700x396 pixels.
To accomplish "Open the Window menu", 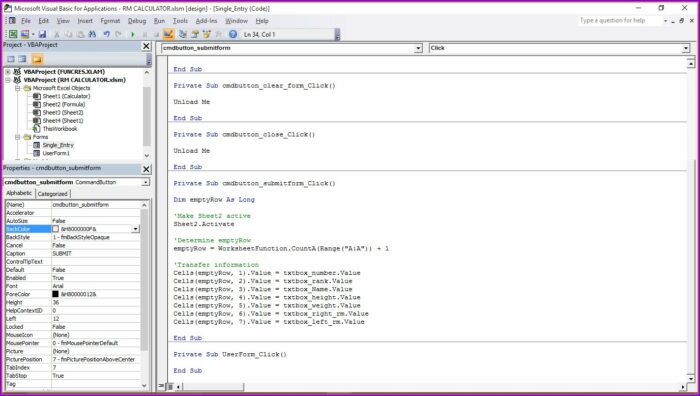I will 236,21.
